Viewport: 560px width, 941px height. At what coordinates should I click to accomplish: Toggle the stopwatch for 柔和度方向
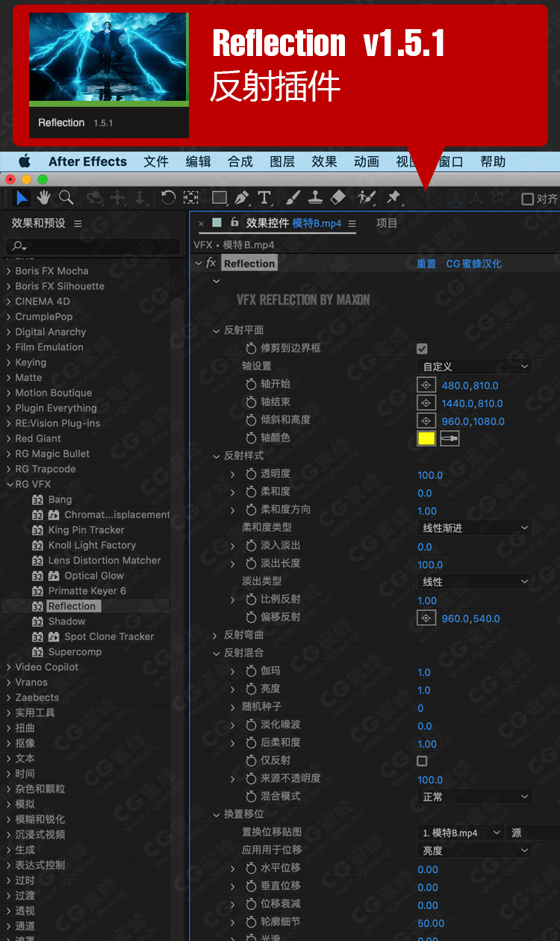tap(252, 510)
